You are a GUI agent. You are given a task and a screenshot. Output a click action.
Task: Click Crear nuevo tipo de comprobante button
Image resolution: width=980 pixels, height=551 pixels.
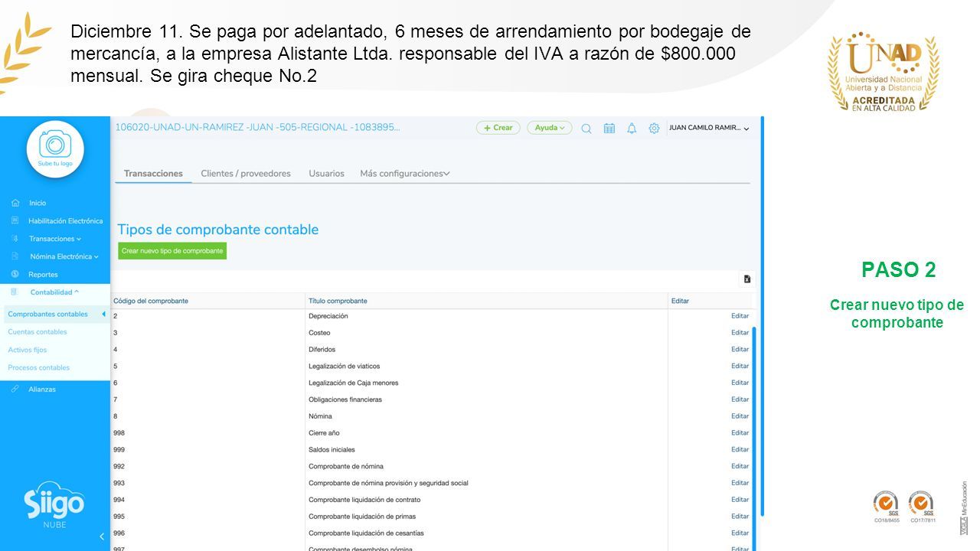172,251
